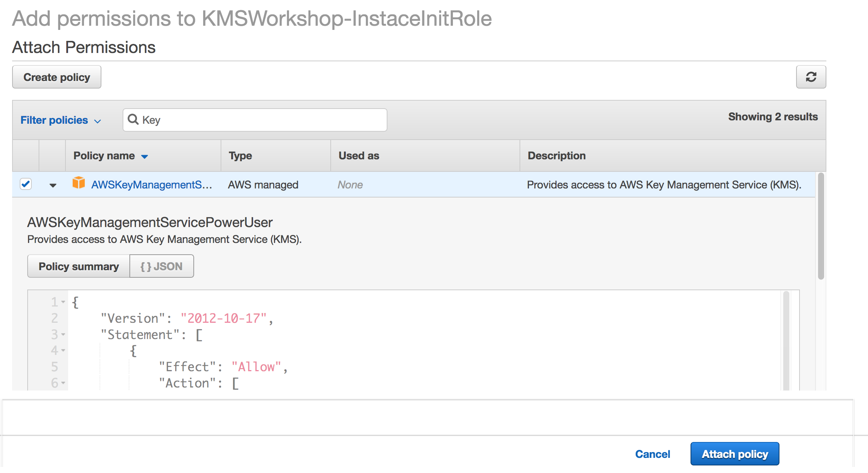
Task: Click the Attach Permissions heading
Action: (84, 47)
